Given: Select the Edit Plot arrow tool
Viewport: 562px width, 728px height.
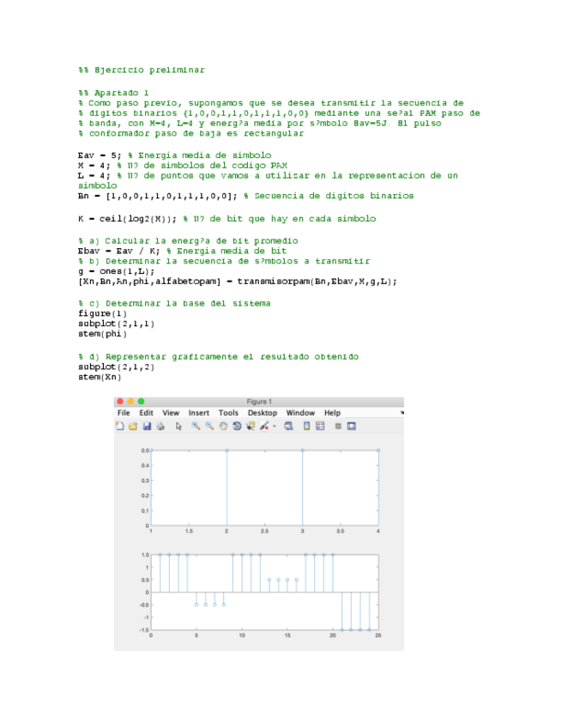Looking at the screenshot, I should 178,425.
